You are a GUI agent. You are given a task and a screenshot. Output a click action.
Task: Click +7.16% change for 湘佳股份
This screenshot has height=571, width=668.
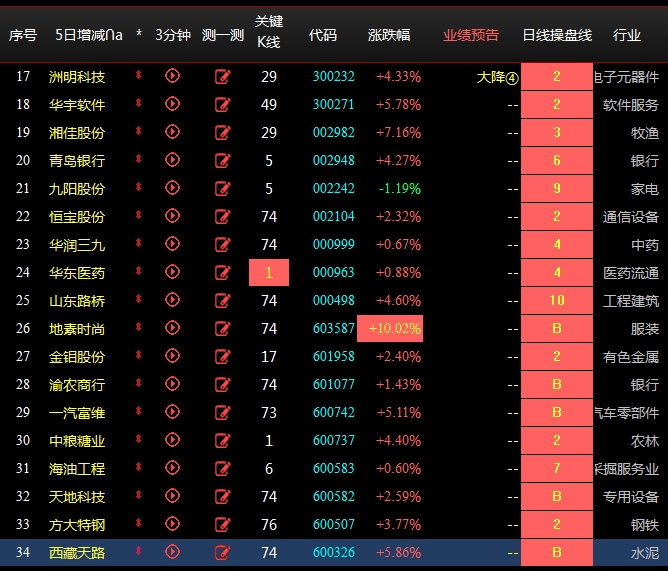click(398, 133)
